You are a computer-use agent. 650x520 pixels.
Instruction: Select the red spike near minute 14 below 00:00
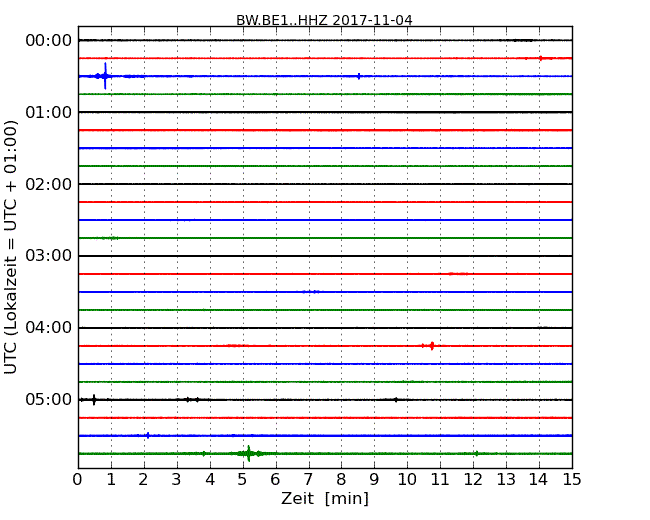point(541,58)
